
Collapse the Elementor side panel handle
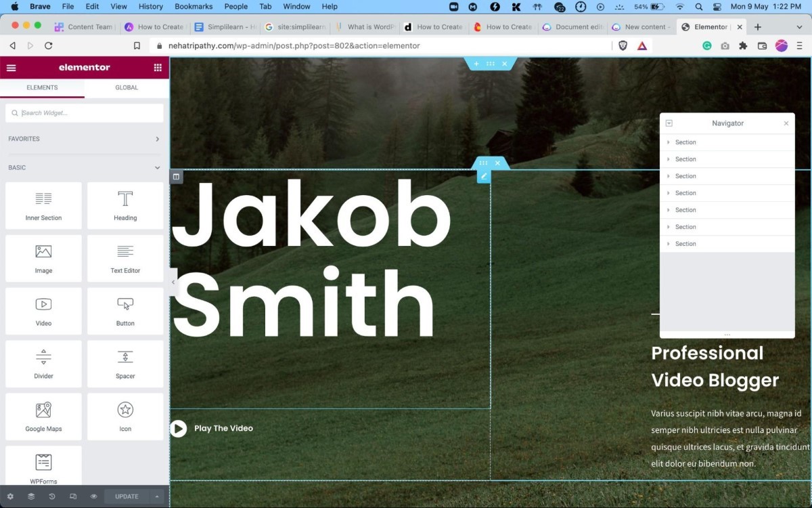click(x=173, y=282)
